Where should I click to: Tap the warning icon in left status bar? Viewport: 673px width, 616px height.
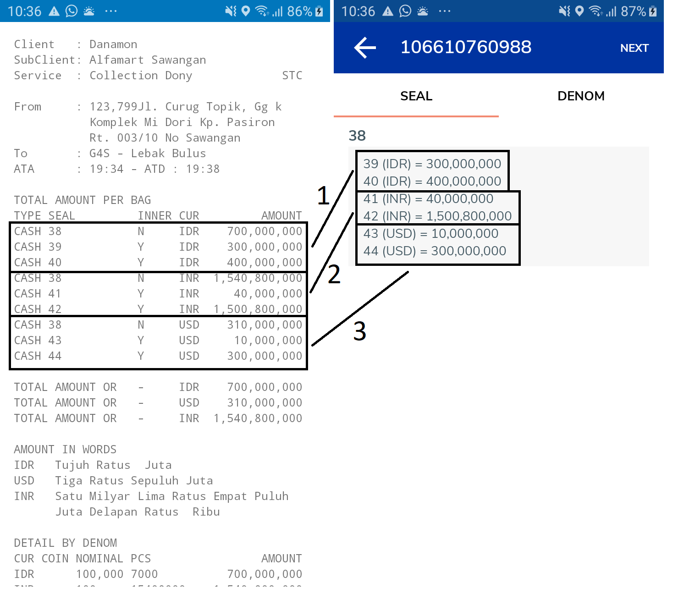click(54, 11)
